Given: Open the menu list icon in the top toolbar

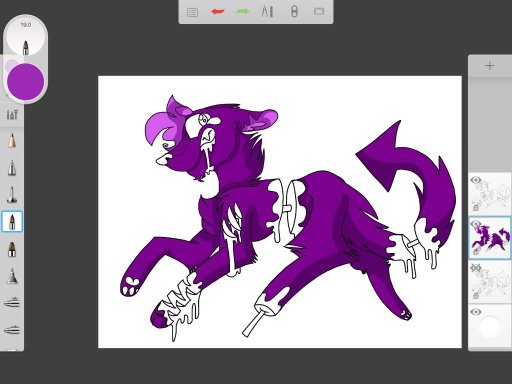Looking at the screenshot, I should (x=192, y=12).
